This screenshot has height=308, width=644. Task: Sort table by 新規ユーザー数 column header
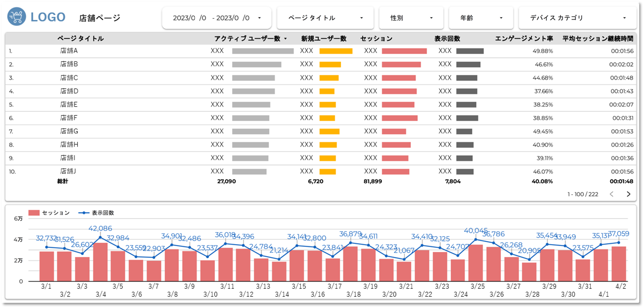[x=324, y=39]
